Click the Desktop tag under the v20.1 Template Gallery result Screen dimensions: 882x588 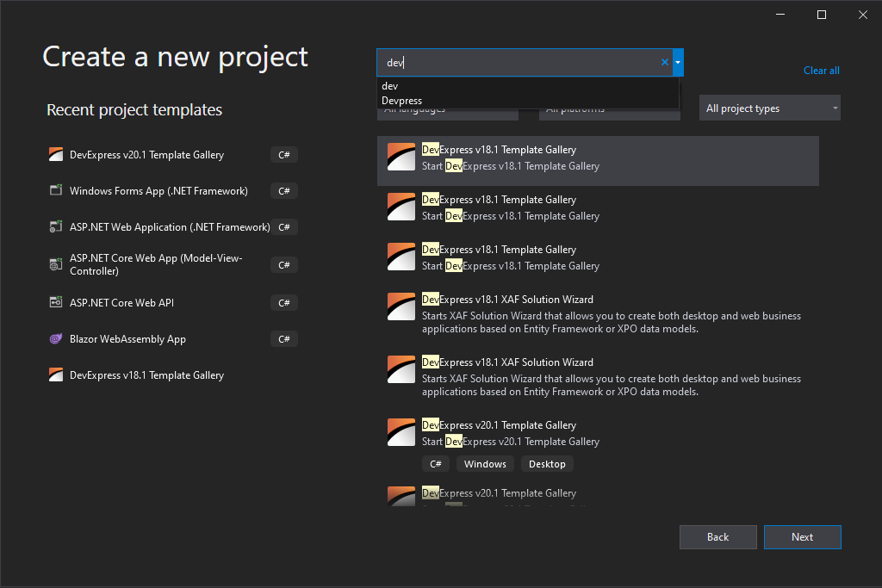point(547,464)
